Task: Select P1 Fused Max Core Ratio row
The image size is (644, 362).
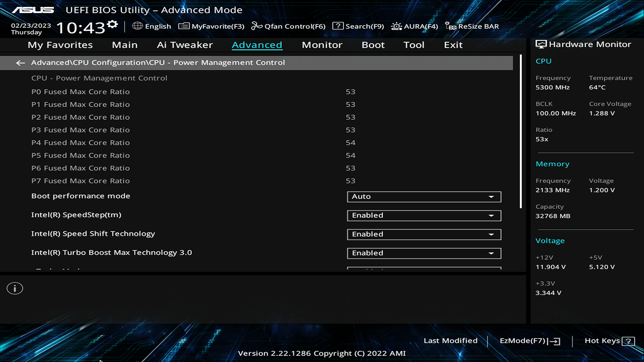Action: pyautogui.click(x=256, y=105)
